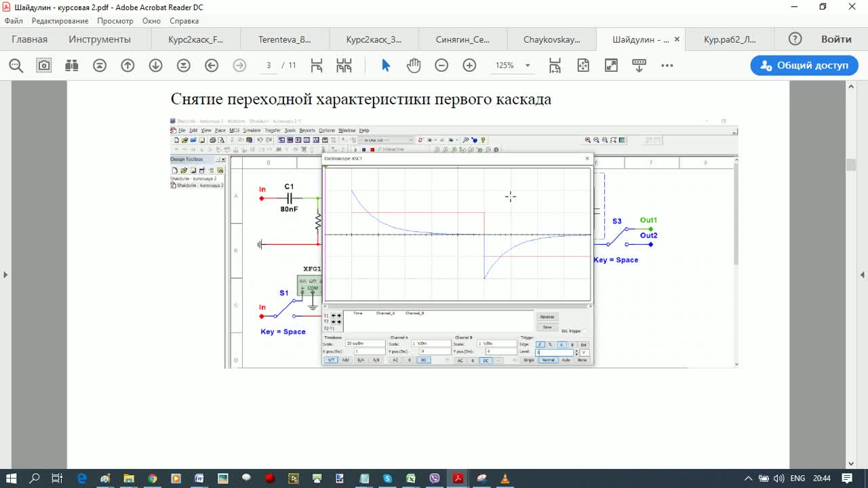Click the fit width scrolling icon
Image resolution: width=868 pixels, height=488 pixels.
pos(555,66)
